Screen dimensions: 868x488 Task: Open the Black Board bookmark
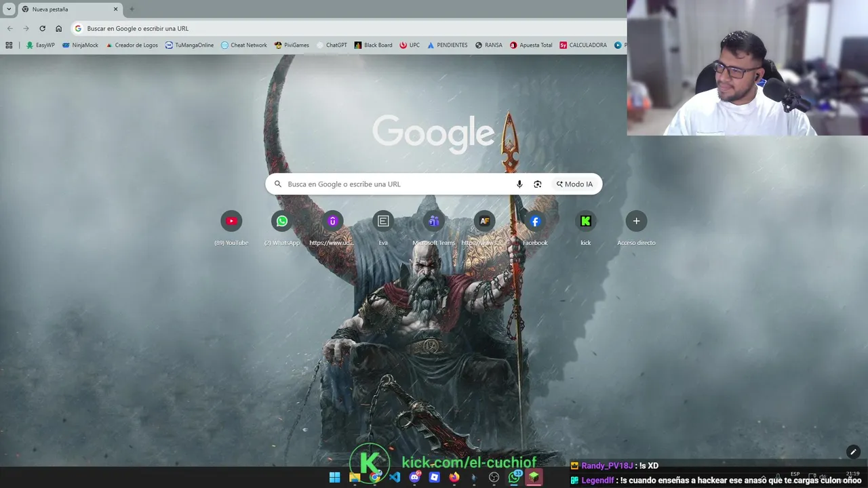pos(373,45)
